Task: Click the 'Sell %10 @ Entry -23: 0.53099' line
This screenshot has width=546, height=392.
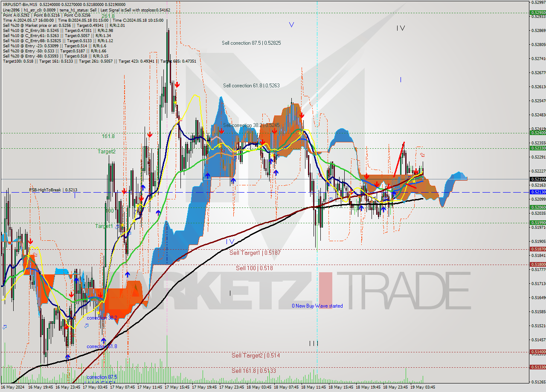Action: (x=55, y=46)
